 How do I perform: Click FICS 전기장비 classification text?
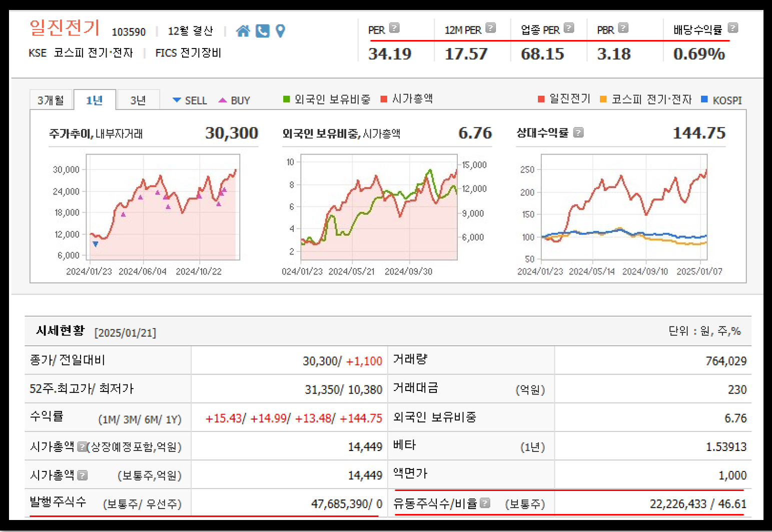pyautogui.click(x=188, y=53)
